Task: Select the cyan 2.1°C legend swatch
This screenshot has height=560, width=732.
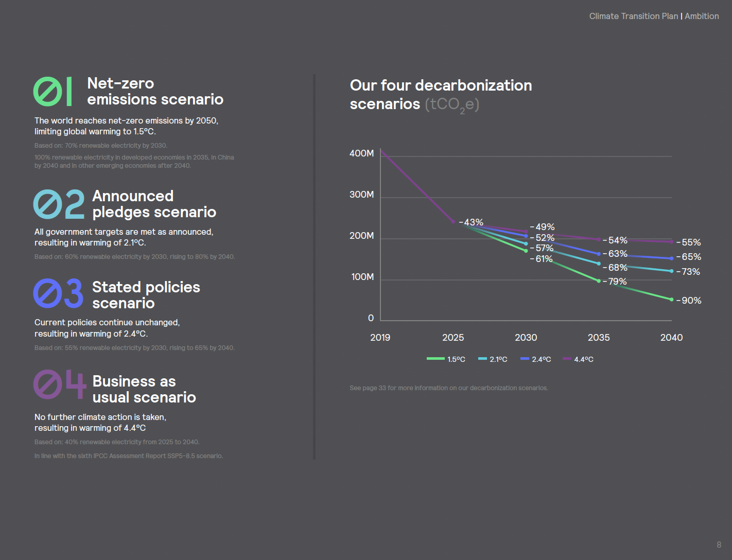Action: coord(482,359)
